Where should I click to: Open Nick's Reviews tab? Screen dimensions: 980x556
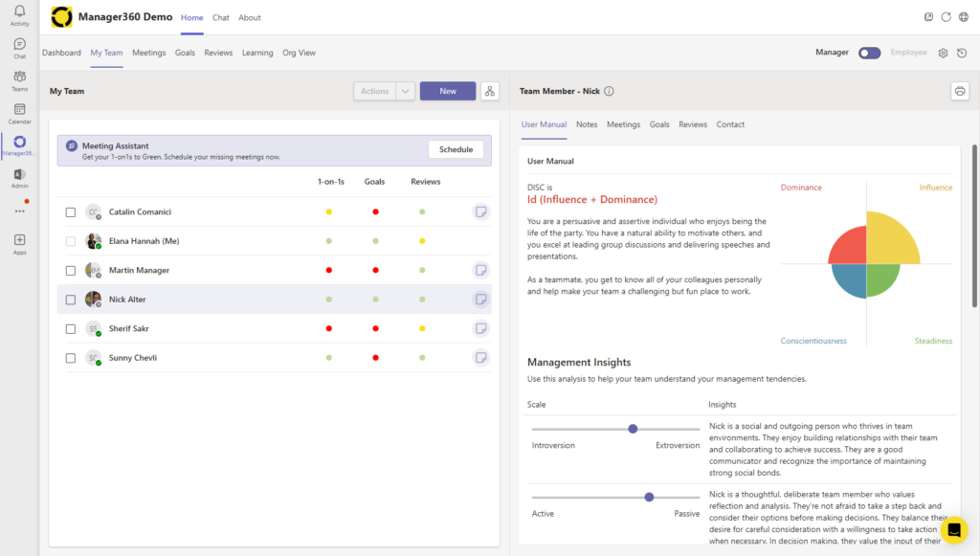tap(693, 124)
